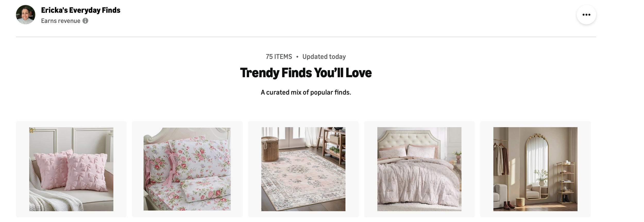Open the three-dot more options menu
644x222 pixels.
tap(586, 15)
